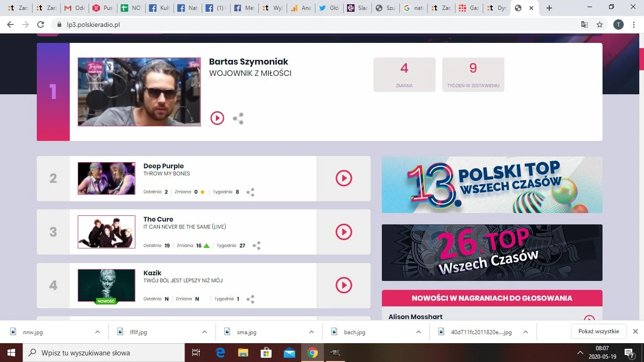Screen dimensions: 644x362
Task: Switch to the 'Dyr' tab
Action: click(x=497, y=8)
